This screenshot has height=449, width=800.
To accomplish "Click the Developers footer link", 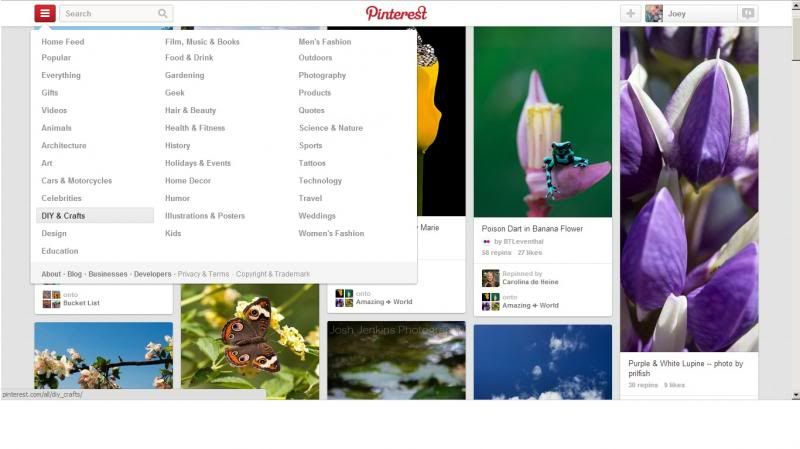I will (x=153, y=274).
